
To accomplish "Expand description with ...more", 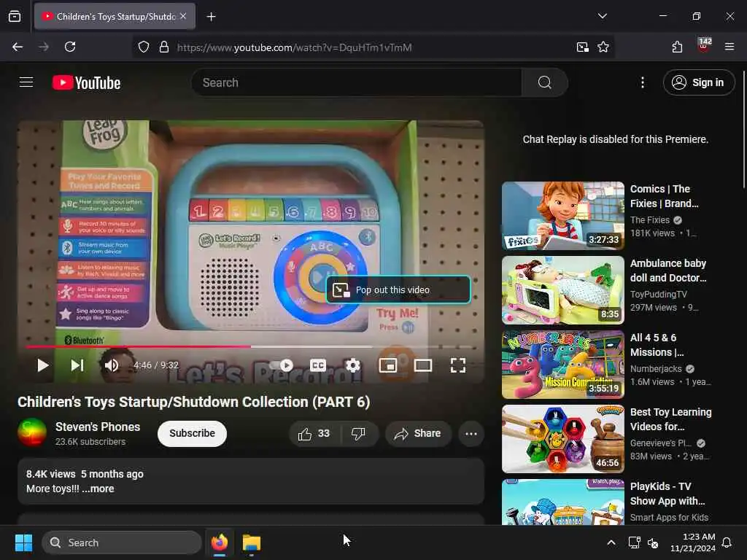I will pos(98,489).
